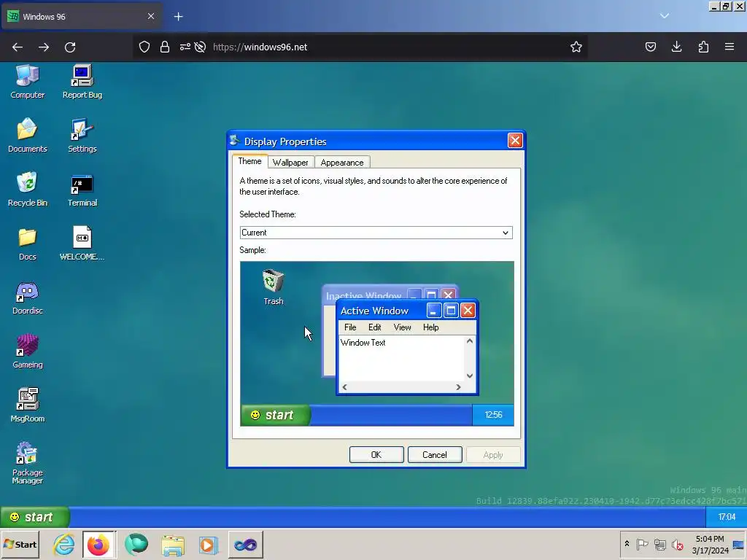Close the Display Properties dialog
The image size is (747, 560).
[x=515, y=141]
